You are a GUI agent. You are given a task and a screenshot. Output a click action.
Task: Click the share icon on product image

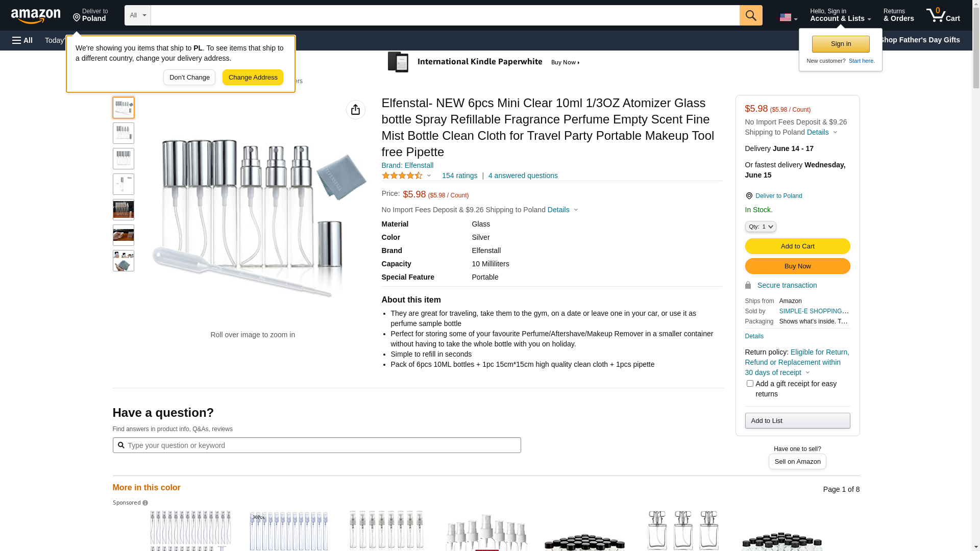[355, 110]
